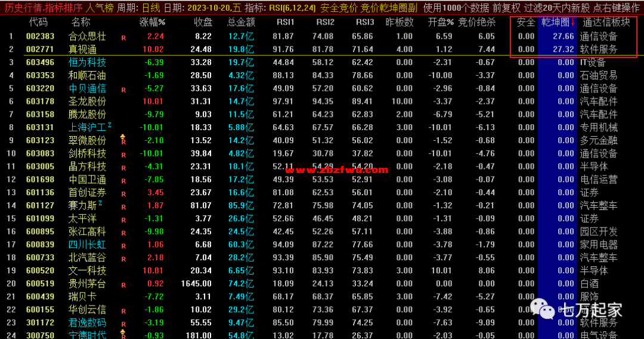The image size is (644, 339).
Task: Select stock code 603178
Action: pyautogui.click(x=40, y=101)
